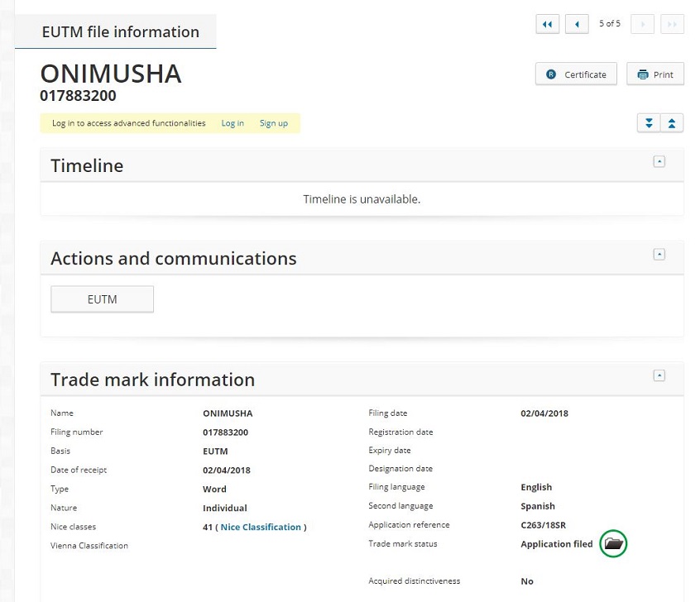Go to the first record in results
Screen dimensions: 700x602
[548, 24]
